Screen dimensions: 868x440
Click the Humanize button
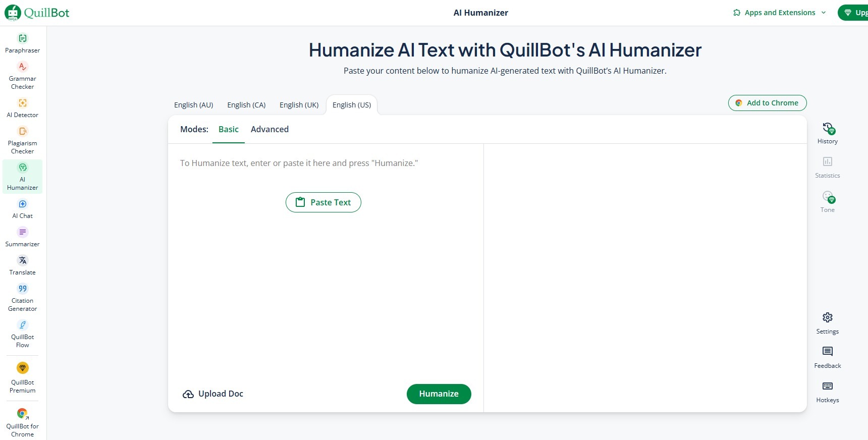pyautogui.click(x=438, y=394)
